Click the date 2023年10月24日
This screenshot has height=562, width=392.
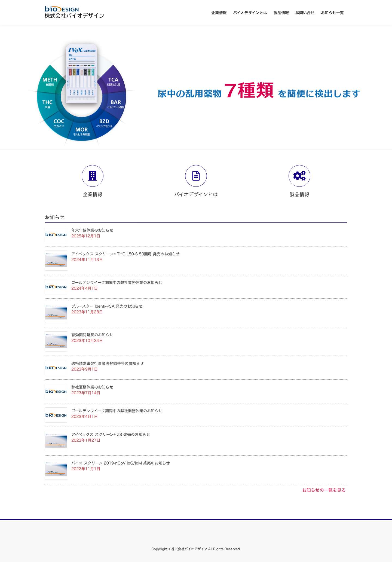point(87,341)
